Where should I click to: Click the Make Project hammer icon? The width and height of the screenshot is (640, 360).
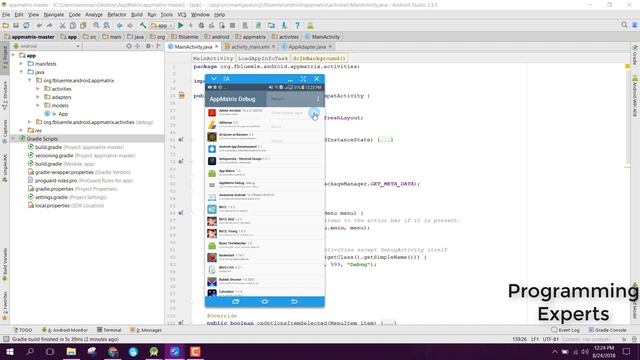tap(143, 25)
